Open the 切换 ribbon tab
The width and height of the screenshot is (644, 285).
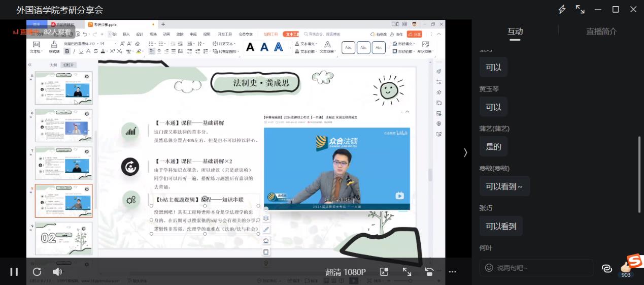click(x=153, y=35)
